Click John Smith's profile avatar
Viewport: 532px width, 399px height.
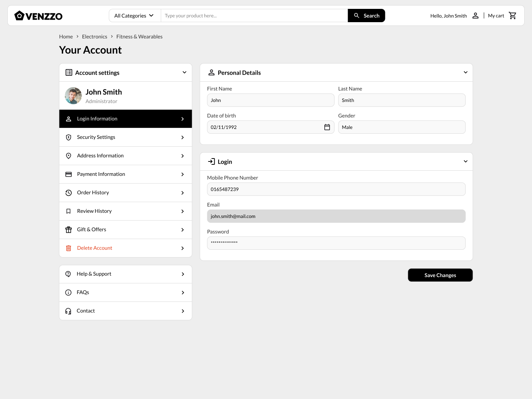click(x=73, y=96)
